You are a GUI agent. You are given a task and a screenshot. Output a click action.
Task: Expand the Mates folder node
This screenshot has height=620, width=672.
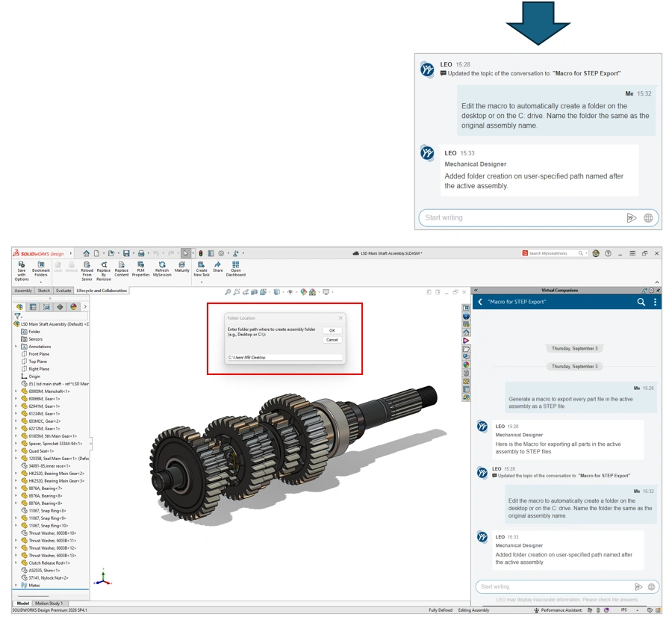point(16,586)
